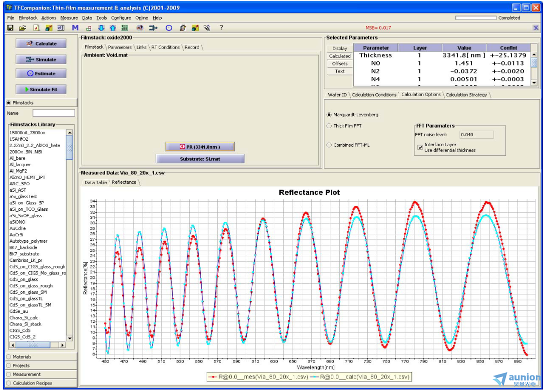The height and width of the screenshot is (392, 547).
Task: Click the blue down arrow toolbar icon
Action: point(101,28)
